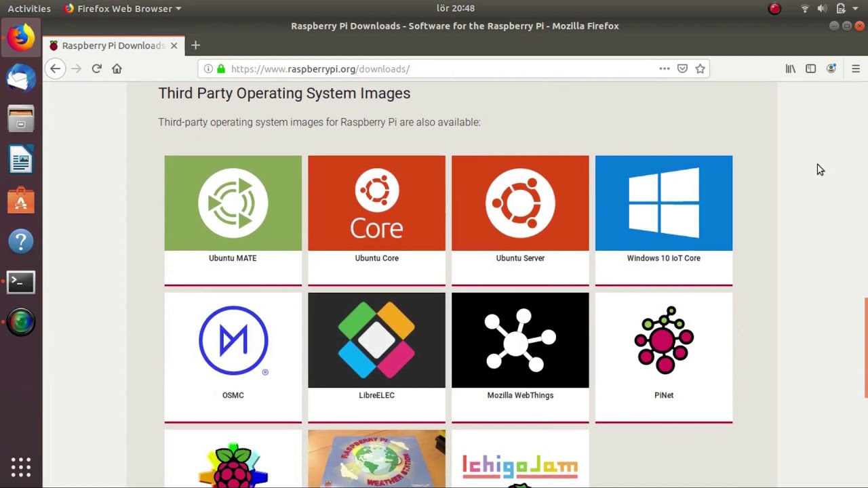Open page actions three-dot menu

pos(665,68)
